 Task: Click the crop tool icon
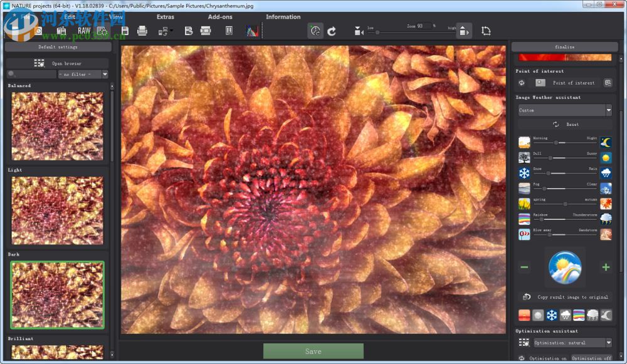pos(486,31)
